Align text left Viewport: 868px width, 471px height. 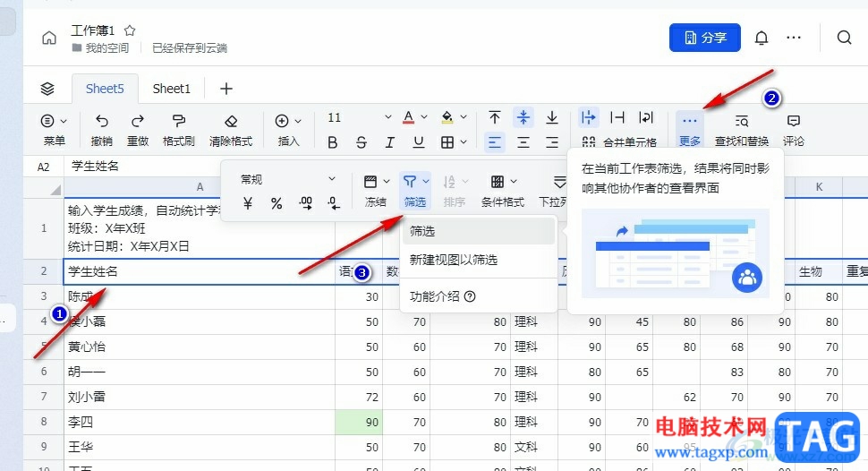pos(495,142)
